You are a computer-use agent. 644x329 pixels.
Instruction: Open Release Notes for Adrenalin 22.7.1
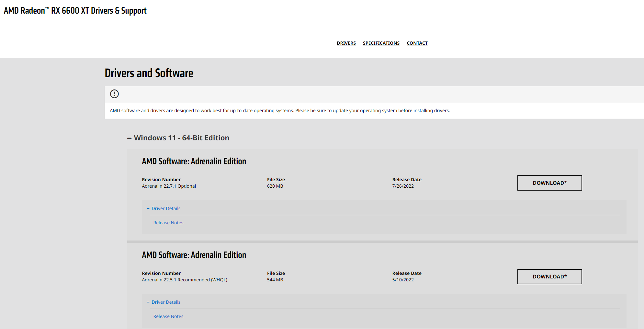click(168, 223)
